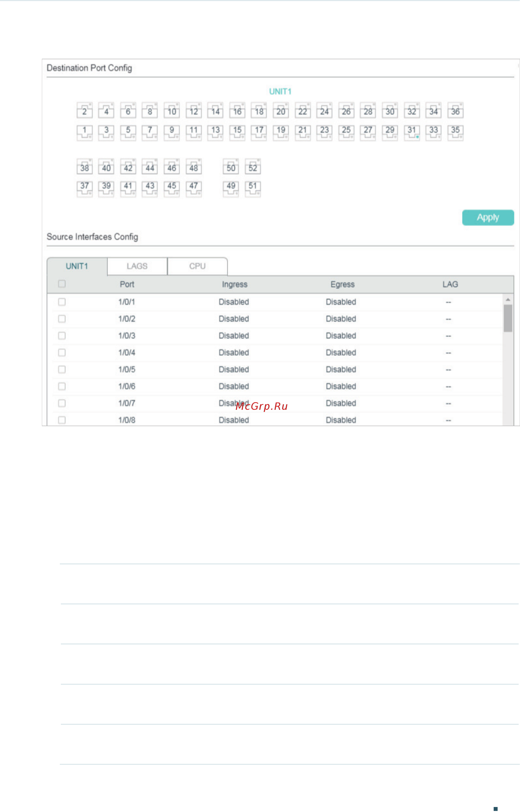Select port 20 in Destination Port Config
The height and width of the screenshot is (812, 520).
(281, 110)
